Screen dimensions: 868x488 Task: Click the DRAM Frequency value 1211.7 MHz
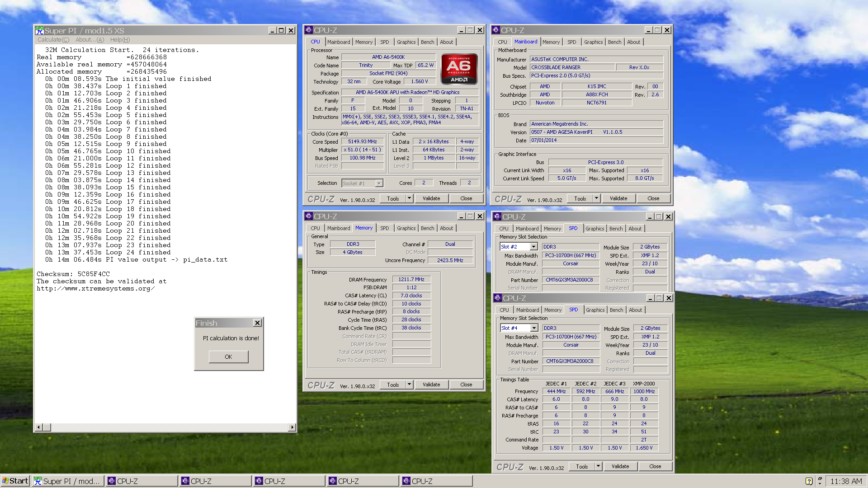tap(411, 279)
